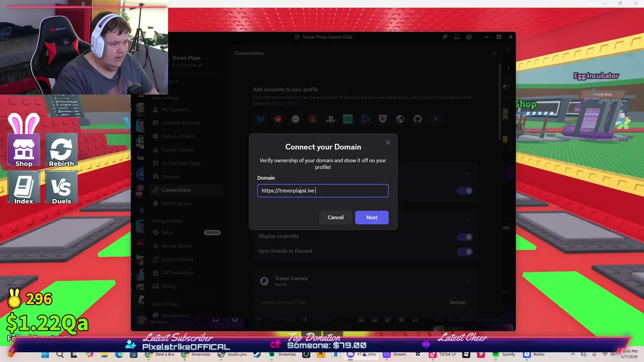Open Gift Inventory settings
This screenshot has width=644, height=362.
186,273
